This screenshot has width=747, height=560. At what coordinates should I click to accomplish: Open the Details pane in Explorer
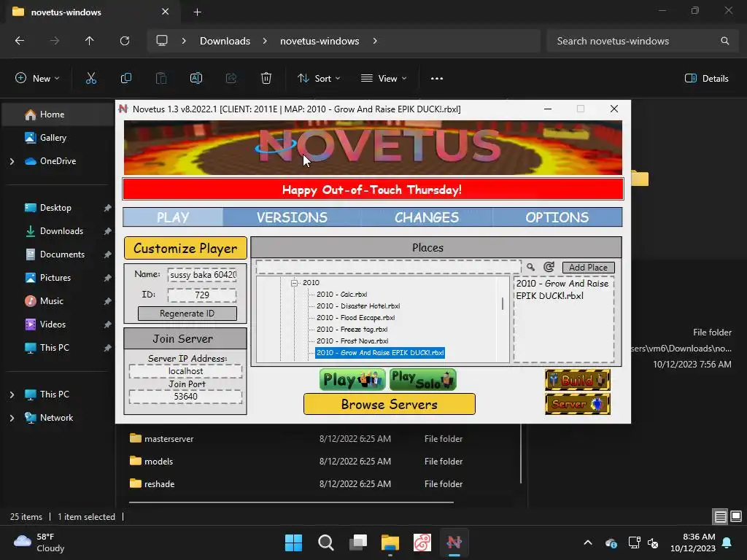706,79
